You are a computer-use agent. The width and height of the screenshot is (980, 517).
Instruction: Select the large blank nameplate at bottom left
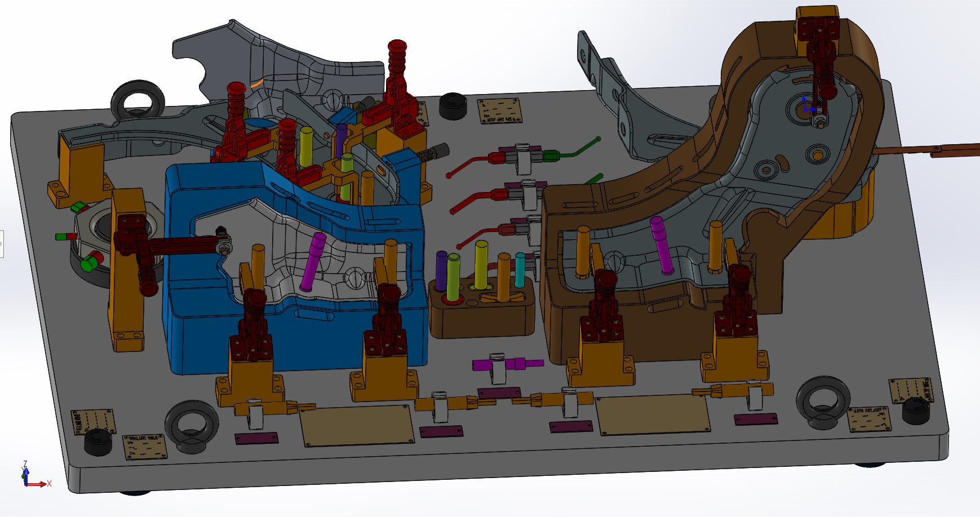tap(357, 425)
